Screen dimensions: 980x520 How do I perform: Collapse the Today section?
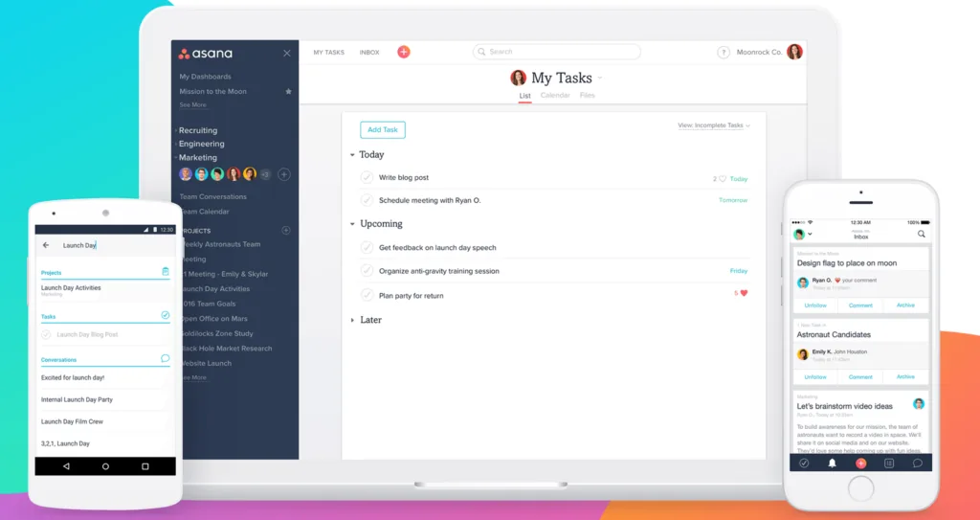click(352, 154)
